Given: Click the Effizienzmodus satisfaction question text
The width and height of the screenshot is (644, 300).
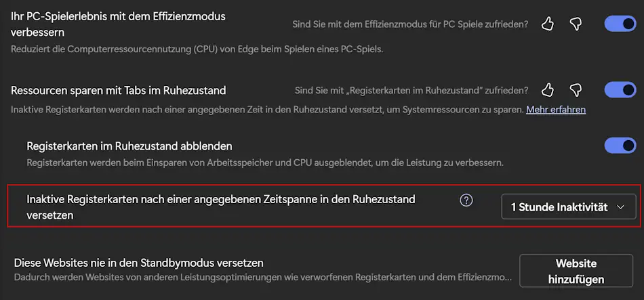Looking at the screenshot, I should (x=410, y=24).
